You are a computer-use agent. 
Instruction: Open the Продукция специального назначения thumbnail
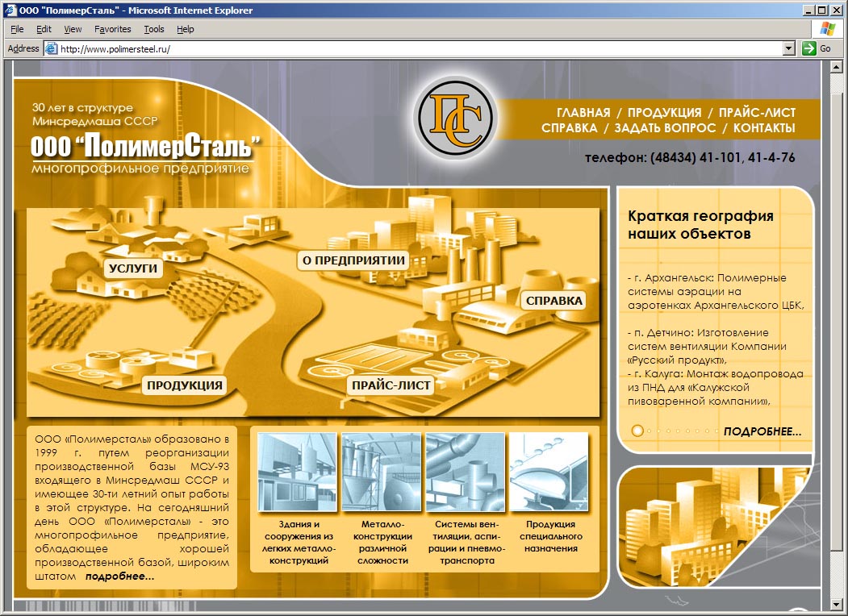549,472
